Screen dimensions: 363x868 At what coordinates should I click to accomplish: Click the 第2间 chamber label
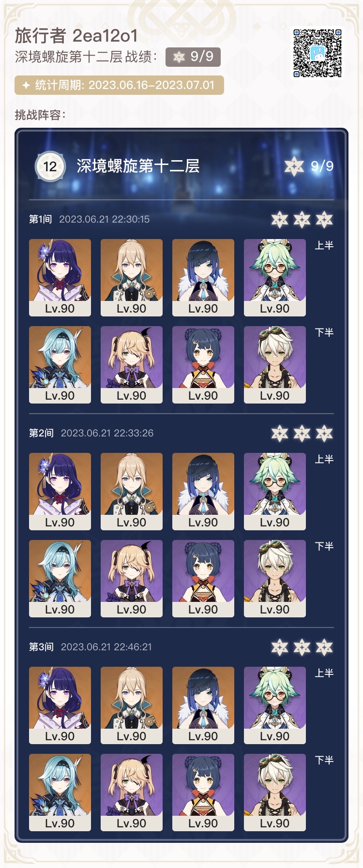coord(41,433)
